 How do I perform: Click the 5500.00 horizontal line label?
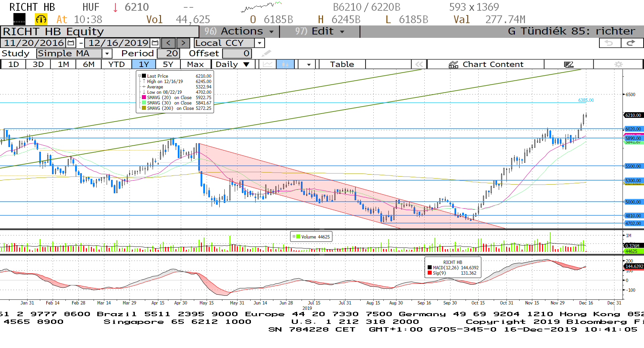click(633, 166)
